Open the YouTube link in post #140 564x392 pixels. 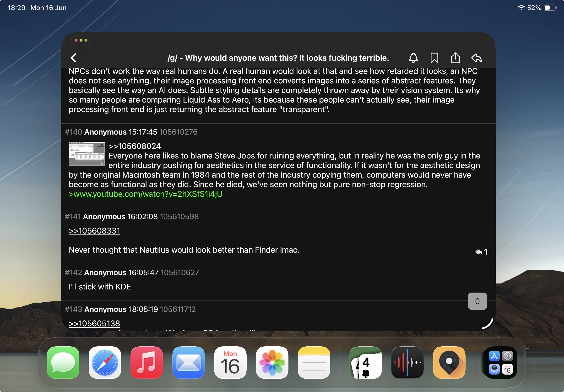pyautogui.click(x=148, y=194)
